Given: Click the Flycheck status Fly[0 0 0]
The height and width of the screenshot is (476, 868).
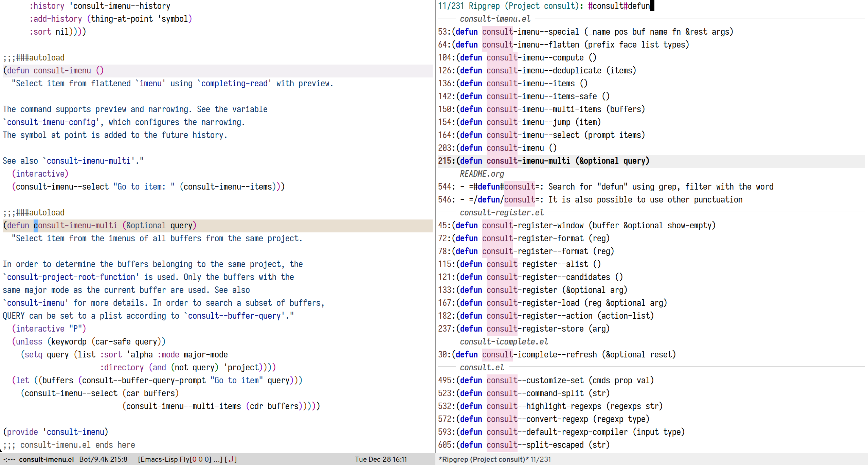Looking at the screenshot, I should click(x=196, y=459).
